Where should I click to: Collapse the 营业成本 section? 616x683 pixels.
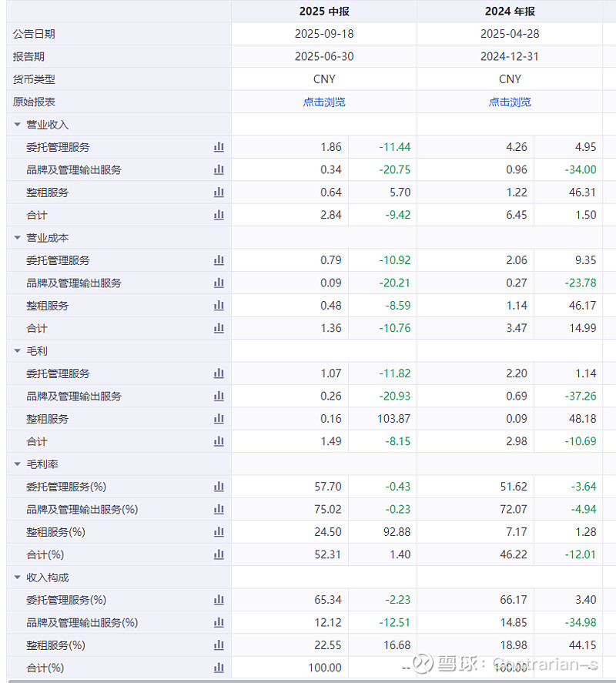(x=18, y=238)
